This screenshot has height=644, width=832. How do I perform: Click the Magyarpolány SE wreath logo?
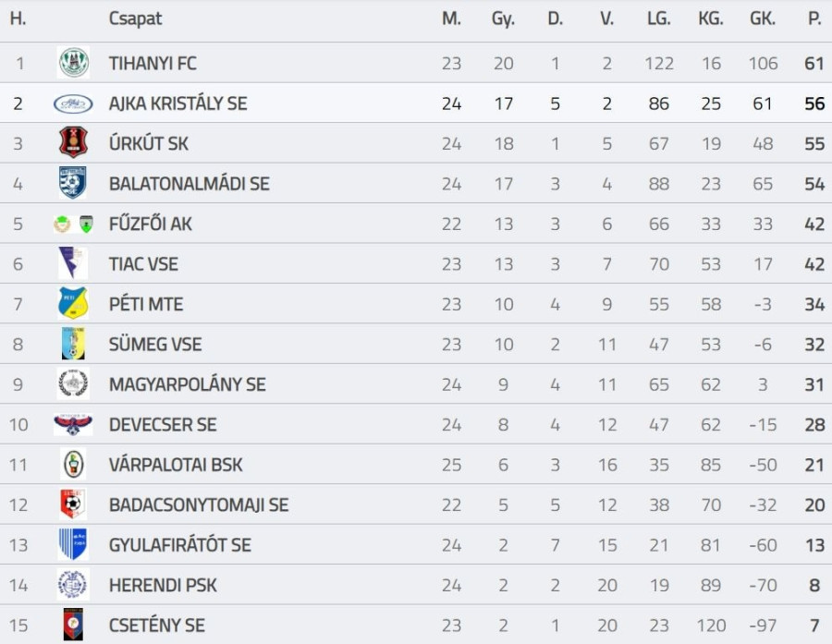tap(73, 383)
